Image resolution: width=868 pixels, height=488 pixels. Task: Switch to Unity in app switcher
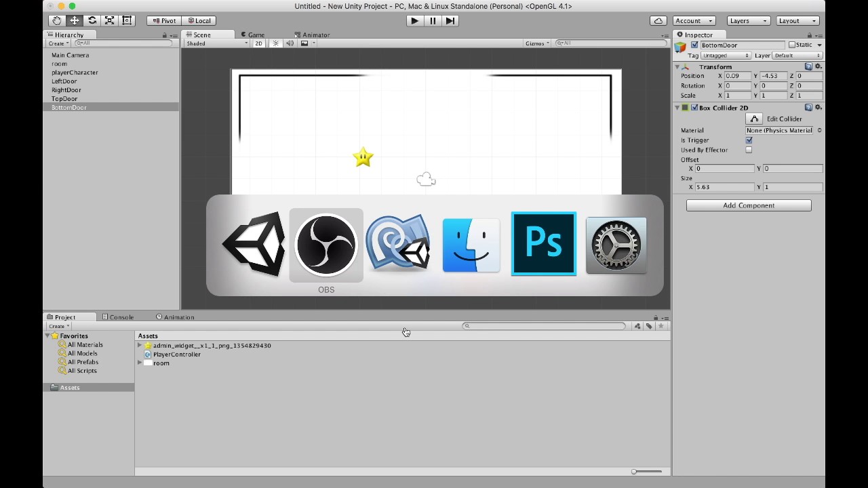pos(254,245)
